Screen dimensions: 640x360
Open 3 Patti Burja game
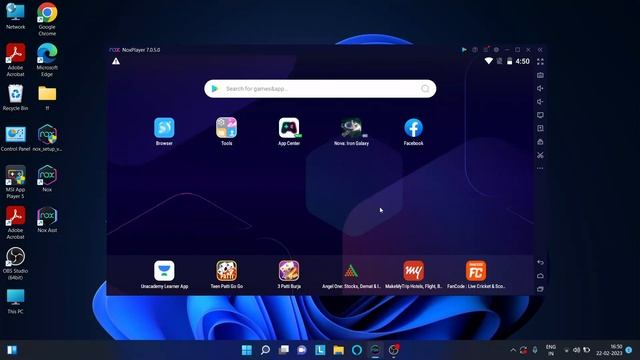(x=289, y=271)
